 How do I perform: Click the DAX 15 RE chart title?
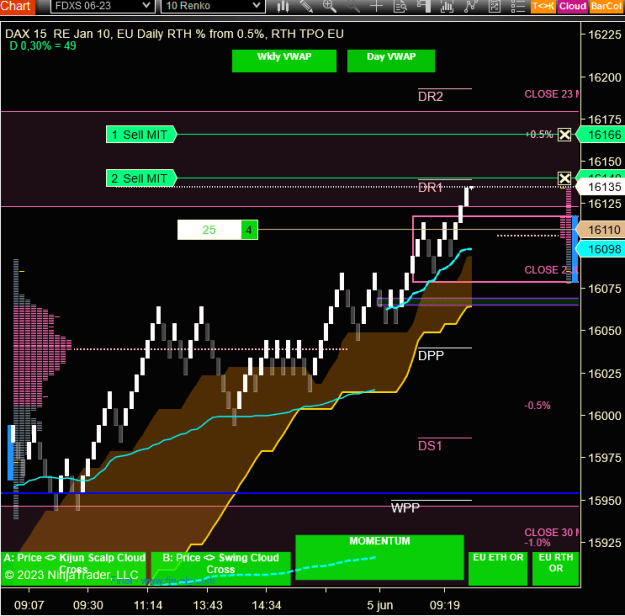point(174,34)
